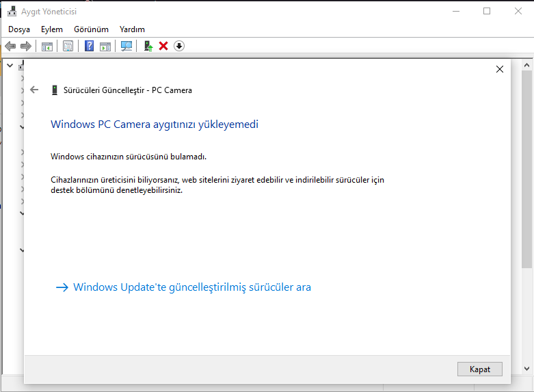Toggle the show/hide action pane icon

point(105,46)
